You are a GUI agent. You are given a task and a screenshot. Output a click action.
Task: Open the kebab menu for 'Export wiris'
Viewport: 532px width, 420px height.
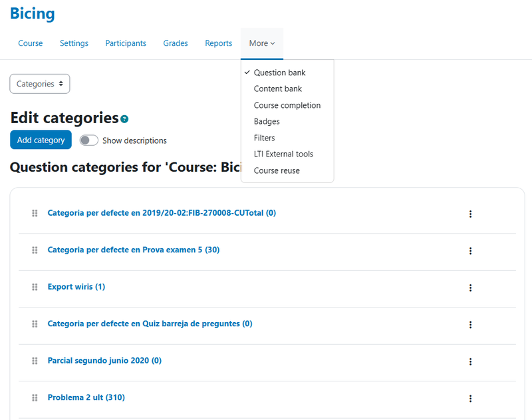click(471, 288)
